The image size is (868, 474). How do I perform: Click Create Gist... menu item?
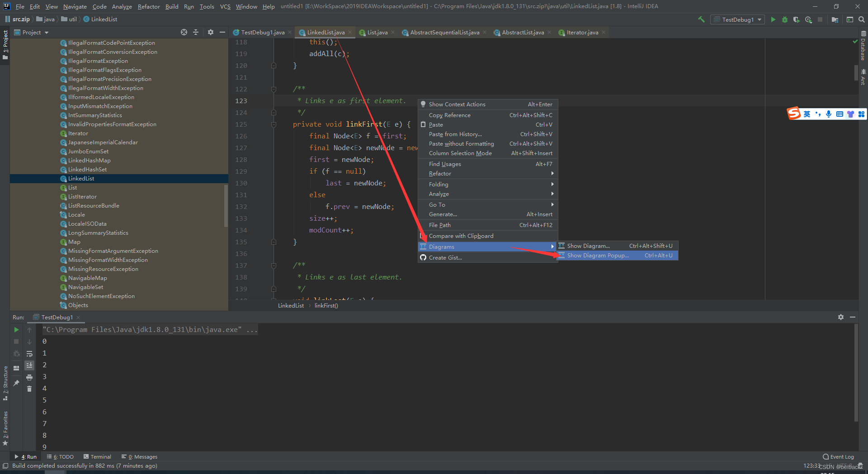click(488, 258)
